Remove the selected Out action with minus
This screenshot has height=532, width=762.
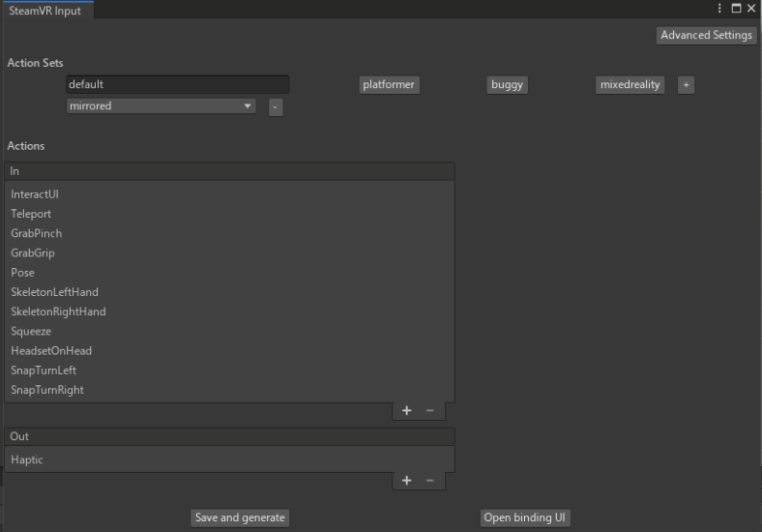point(430,481)
